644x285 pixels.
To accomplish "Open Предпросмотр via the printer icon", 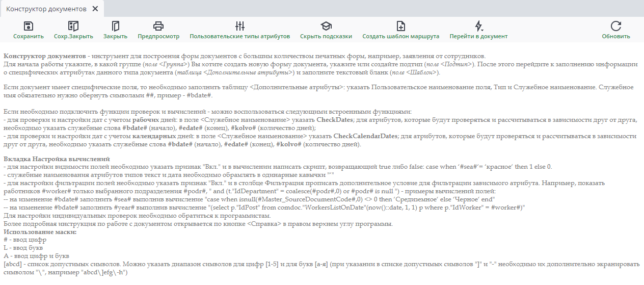I will tap(158, 26).
